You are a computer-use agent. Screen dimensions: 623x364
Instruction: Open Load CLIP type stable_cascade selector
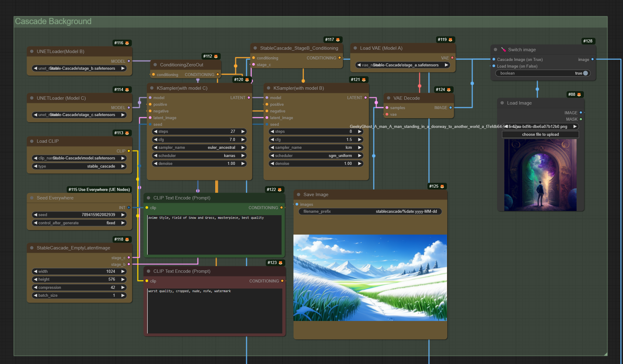[x=79, y=166]
